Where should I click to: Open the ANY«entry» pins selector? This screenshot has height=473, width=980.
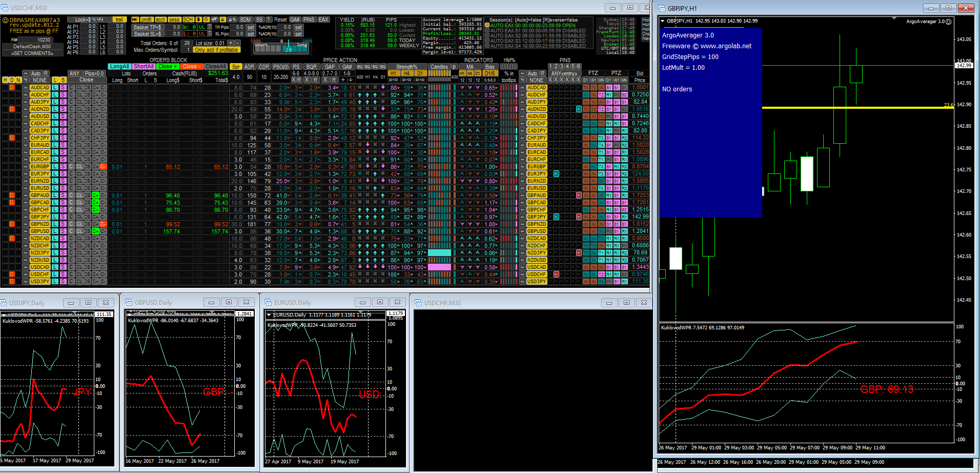point(564,73)
